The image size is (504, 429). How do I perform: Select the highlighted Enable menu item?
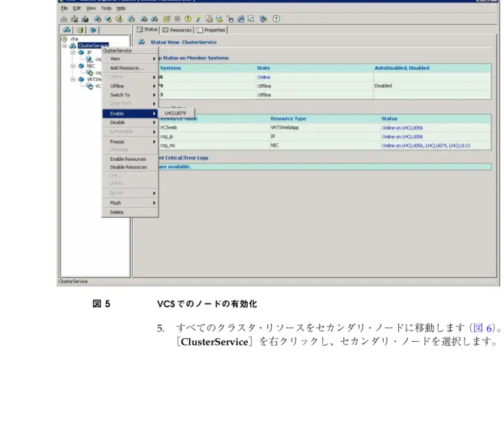click(x=130, y=113)
